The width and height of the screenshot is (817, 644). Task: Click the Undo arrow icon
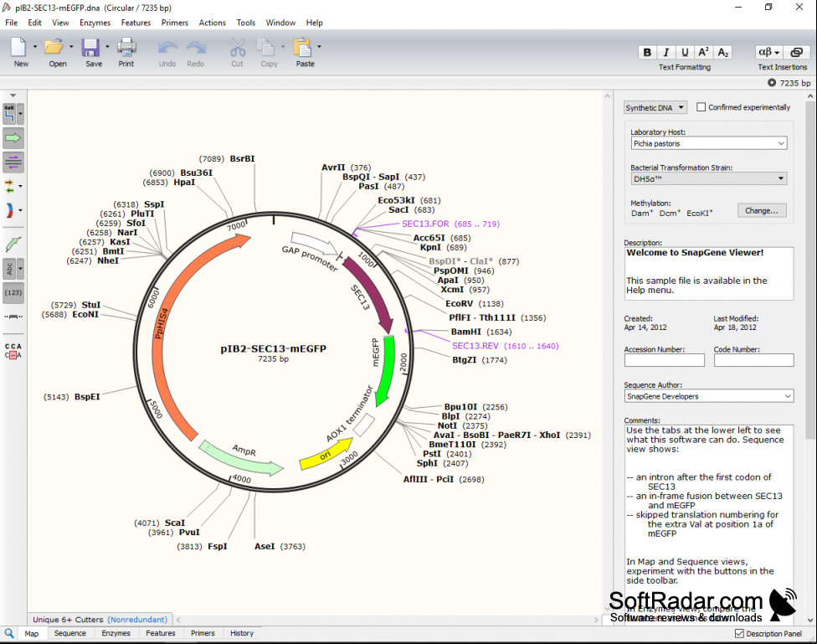coord(167,48)
